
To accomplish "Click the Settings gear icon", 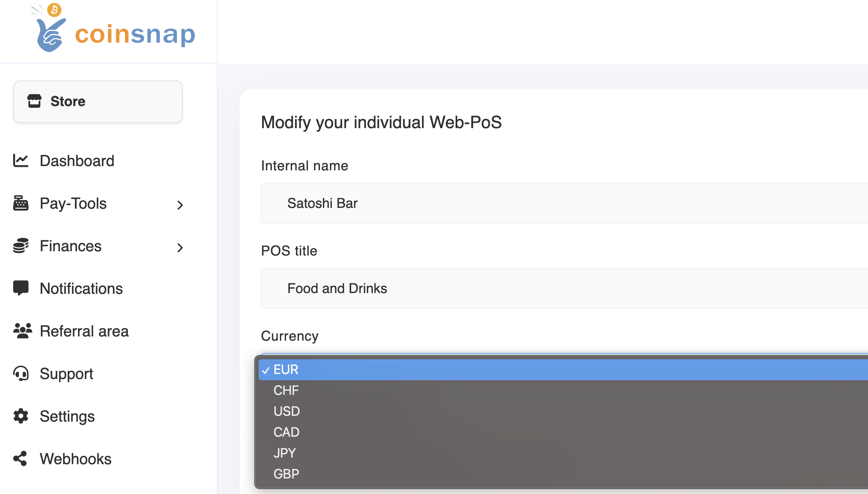I will [21, 416].
